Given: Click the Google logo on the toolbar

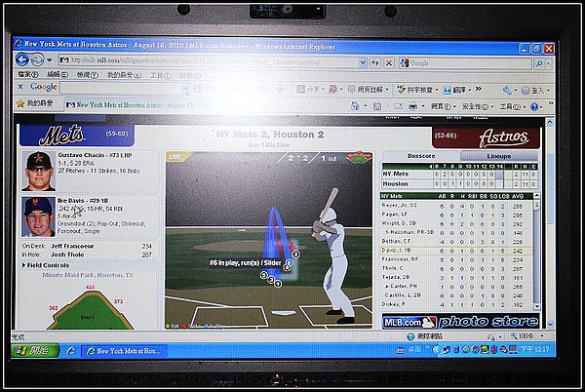Looking at the screenshot, I should 43,87.
